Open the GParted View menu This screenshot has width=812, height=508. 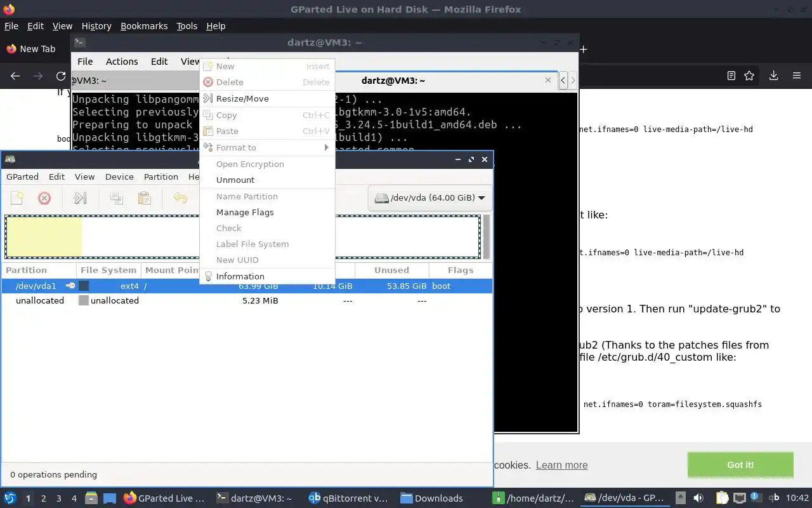84,177
